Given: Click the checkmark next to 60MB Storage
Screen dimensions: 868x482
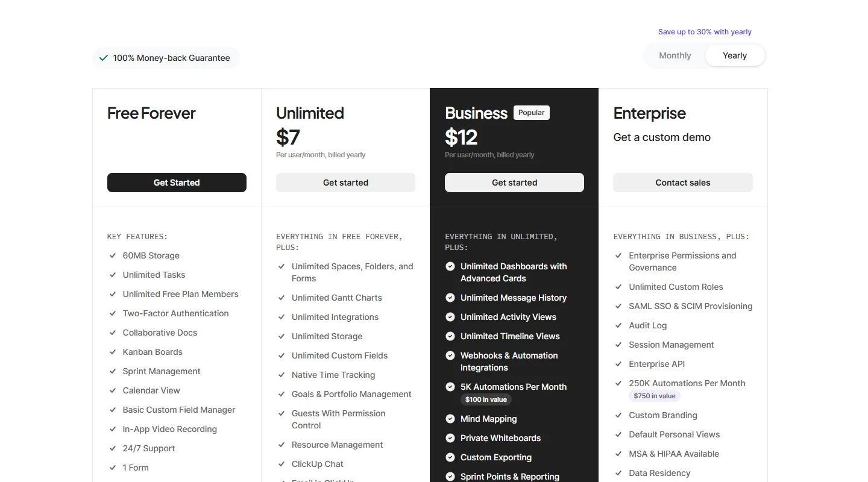Looking at the screenshot, I should click(113, 255).
